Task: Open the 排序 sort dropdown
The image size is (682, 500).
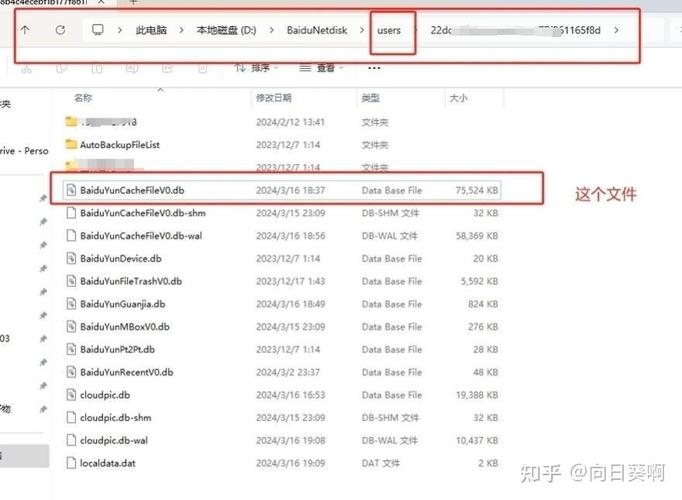Action: click(256, 68)
